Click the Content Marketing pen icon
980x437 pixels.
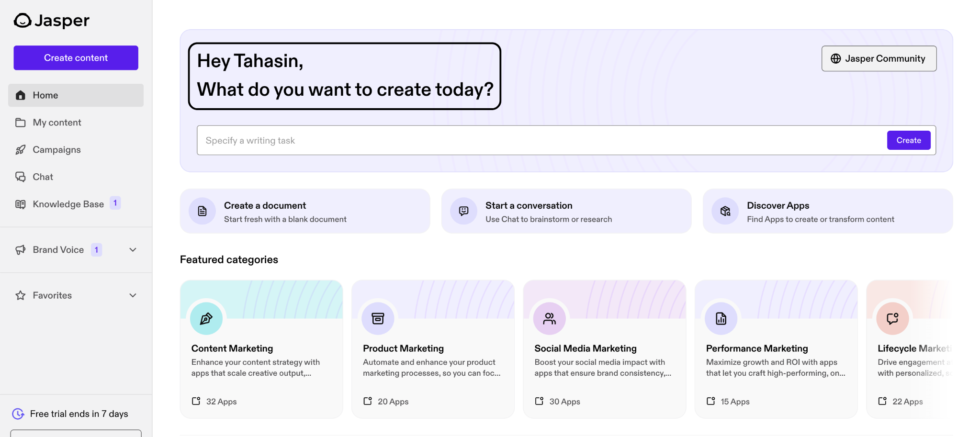coord(207,319)
